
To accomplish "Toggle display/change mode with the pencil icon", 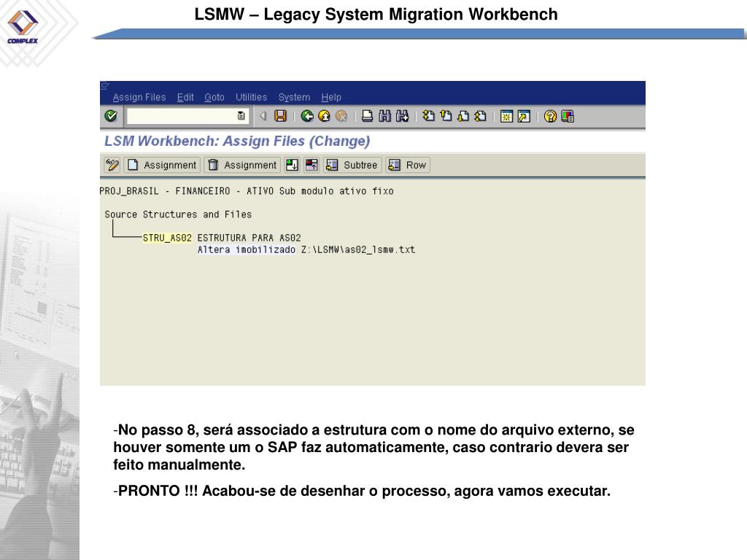I will pos(112,165).
